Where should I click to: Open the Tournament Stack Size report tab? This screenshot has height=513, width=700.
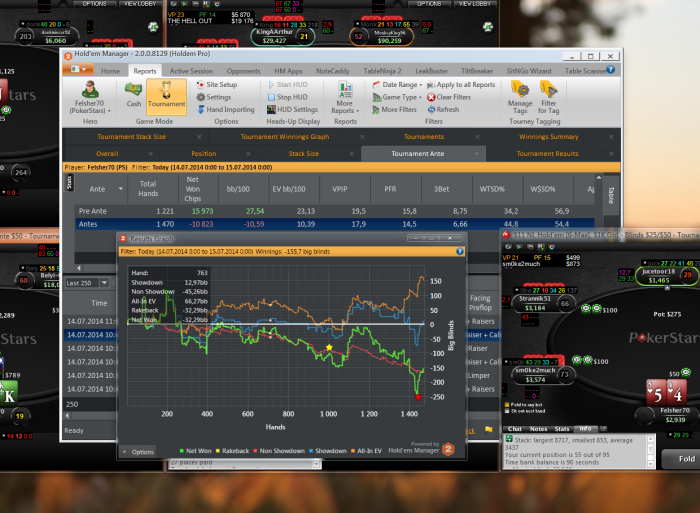click(x=132, y=137)
